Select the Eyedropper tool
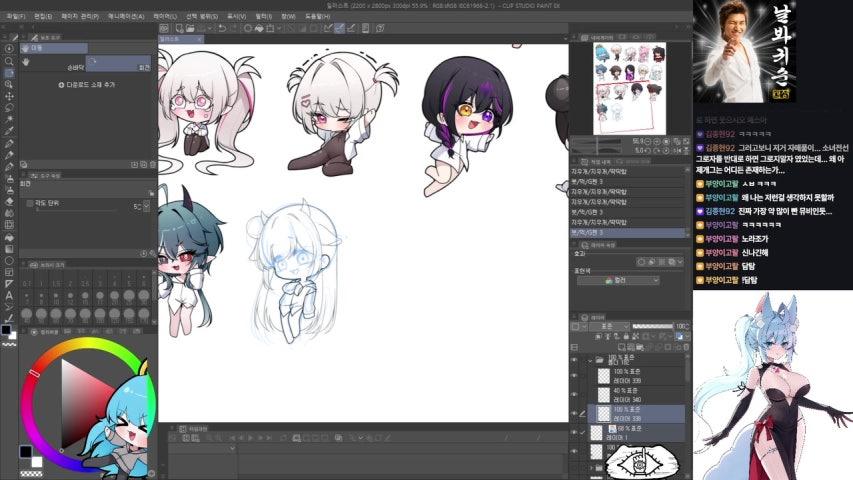853x480 pixels. pos(8,130)
